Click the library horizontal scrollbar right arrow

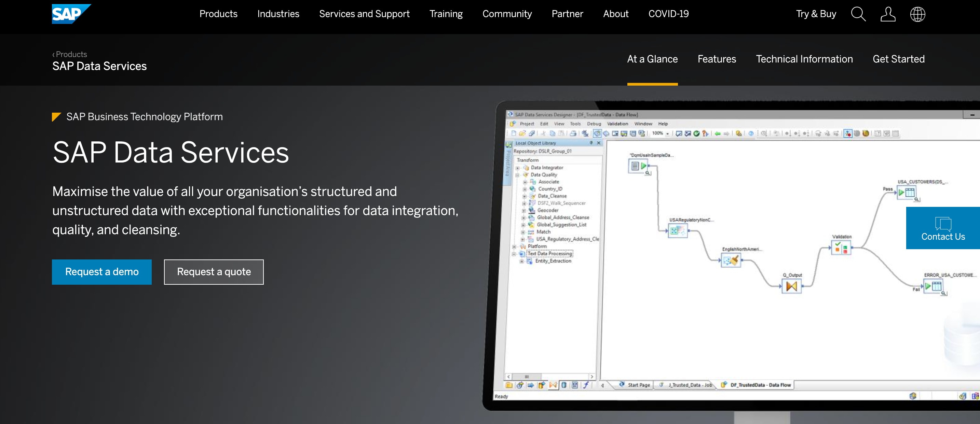[591, 377]
